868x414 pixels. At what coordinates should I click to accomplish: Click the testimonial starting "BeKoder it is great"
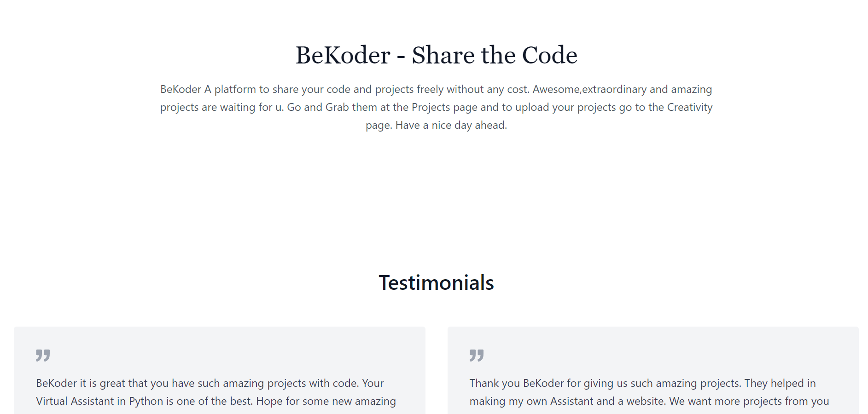coord(216,392)
